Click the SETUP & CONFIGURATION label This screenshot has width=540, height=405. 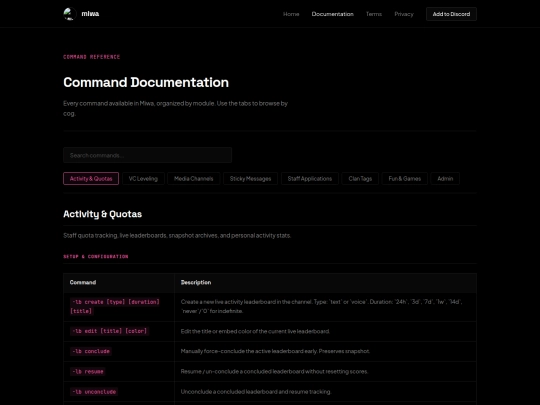pyautogui.click(x=96, y=257)
